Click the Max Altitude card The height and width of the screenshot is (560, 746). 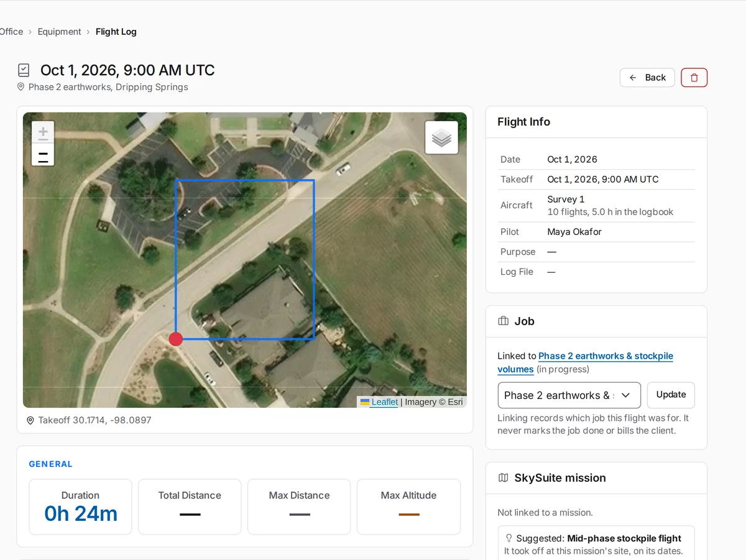coord(408,507)
